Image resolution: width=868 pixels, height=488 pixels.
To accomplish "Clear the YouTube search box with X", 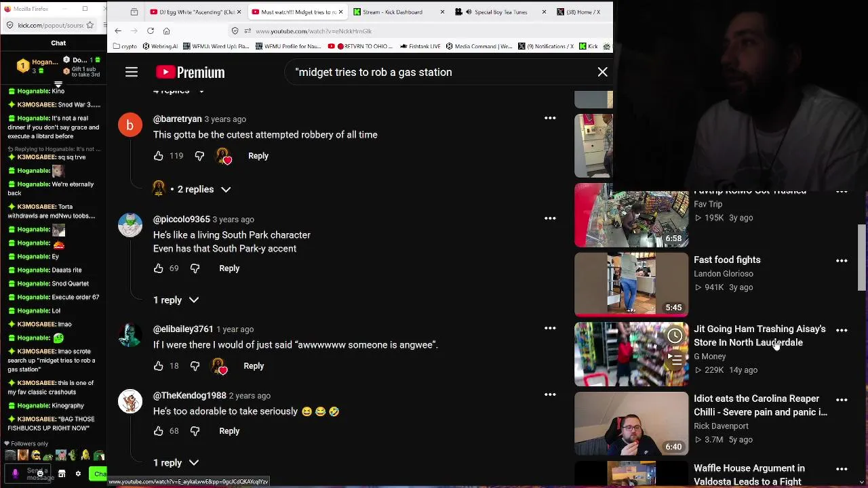I will pyautogui.click(x=602, y=72).
